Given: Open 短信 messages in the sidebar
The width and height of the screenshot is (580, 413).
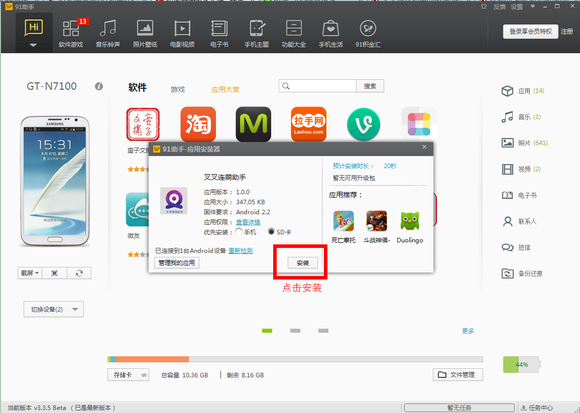Looking at the screenshot, I should [x=516, y=247].
